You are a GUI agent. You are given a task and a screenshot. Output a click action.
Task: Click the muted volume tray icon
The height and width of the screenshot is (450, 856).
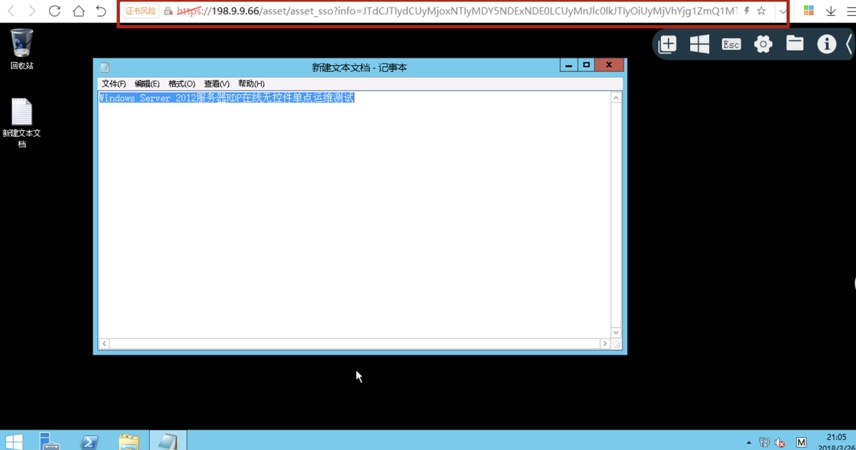coord(780,442)
